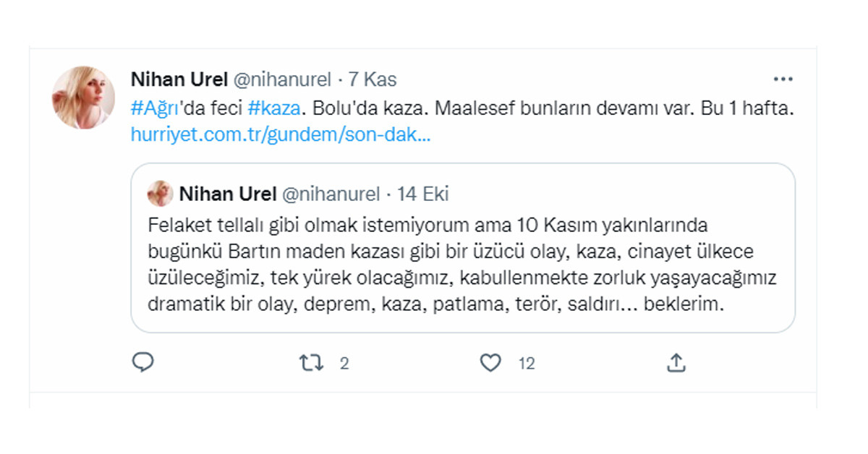The width and height of the screenshot is (868, 454).
Task: Like the tweet with the heart icon
Action: (490, 363)
